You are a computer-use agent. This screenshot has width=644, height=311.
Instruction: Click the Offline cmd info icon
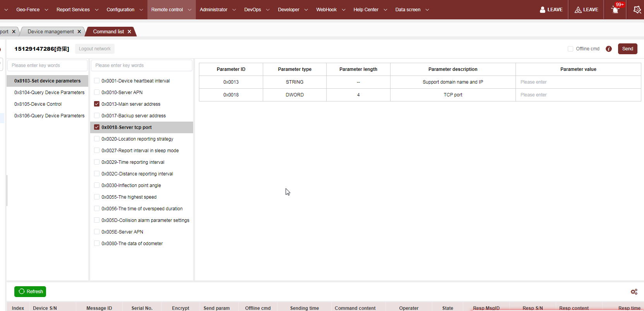(x=609, y=49)
